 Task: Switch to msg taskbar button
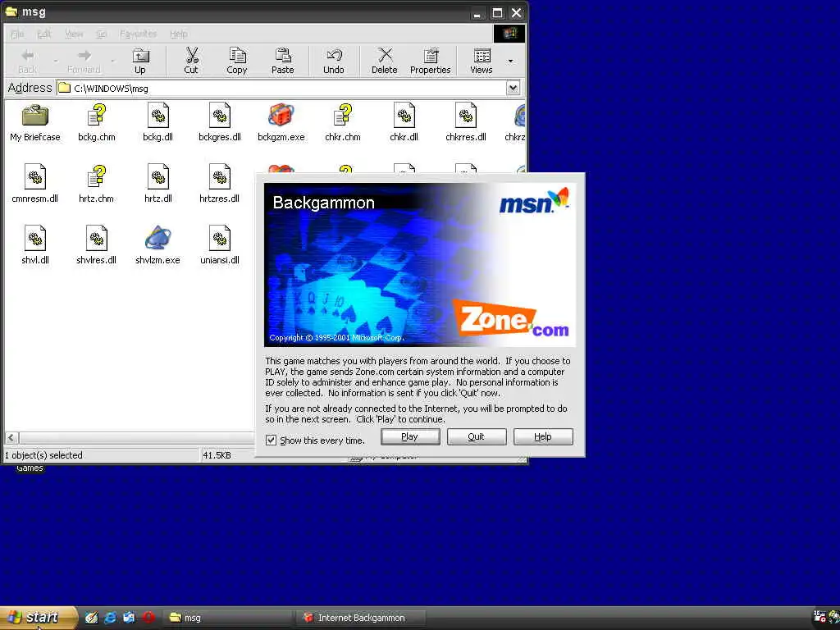click(x=228, y=618)
